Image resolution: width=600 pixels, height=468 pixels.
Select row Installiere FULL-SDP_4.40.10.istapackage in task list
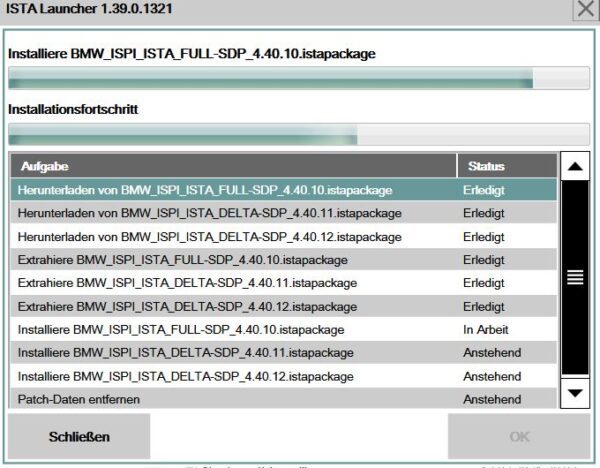(284, 330)
